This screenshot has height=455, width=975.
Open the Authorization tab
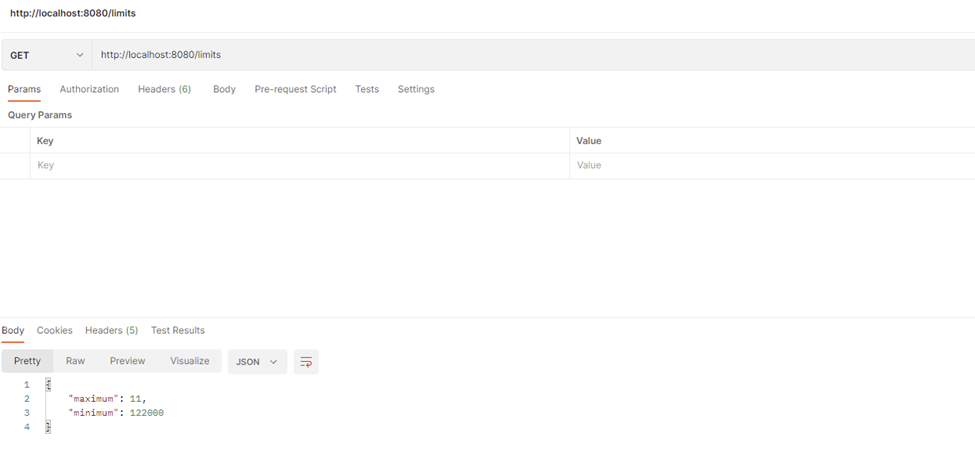(89, 89)
